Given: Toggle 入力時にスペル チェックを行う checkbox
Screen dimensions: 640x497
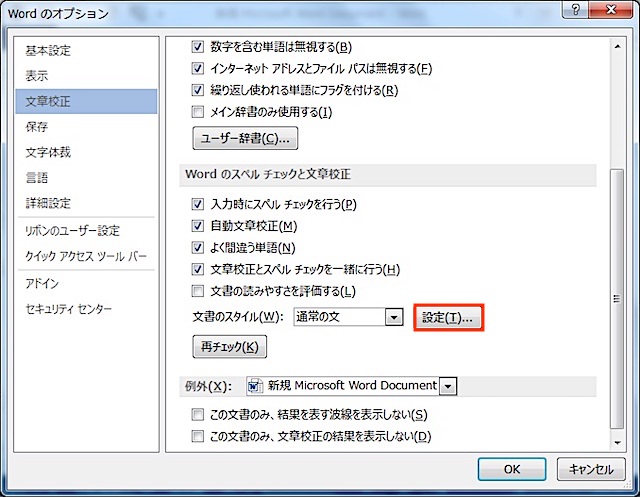Looking at the screenshot, I should pyautogui.click(x=198, y=204).
